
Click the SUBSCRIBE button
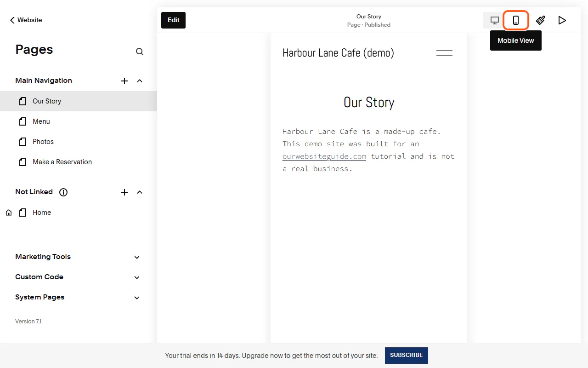407,356
